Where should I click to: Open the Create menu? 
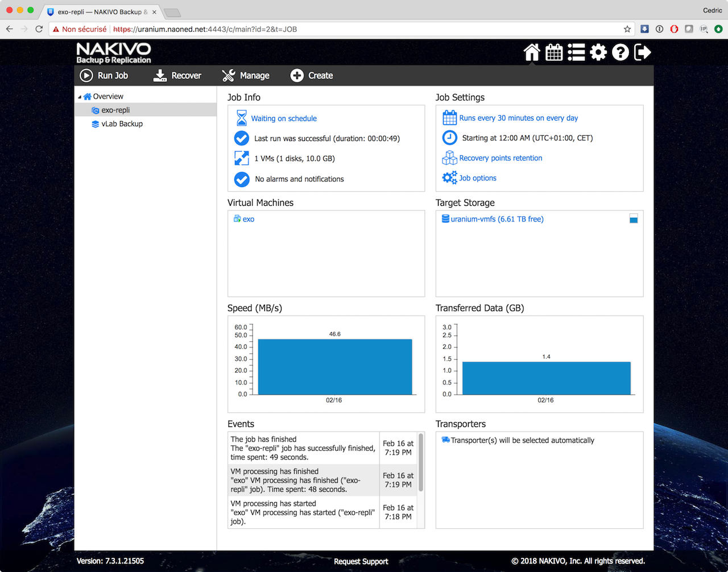(x=312, y=76)
